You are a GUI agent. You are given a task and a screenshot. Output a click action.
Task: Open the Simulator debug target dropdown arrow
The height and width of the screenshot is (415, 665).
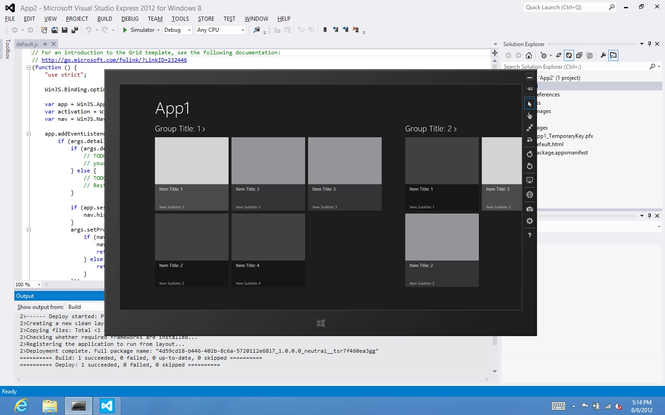[158, 30]
